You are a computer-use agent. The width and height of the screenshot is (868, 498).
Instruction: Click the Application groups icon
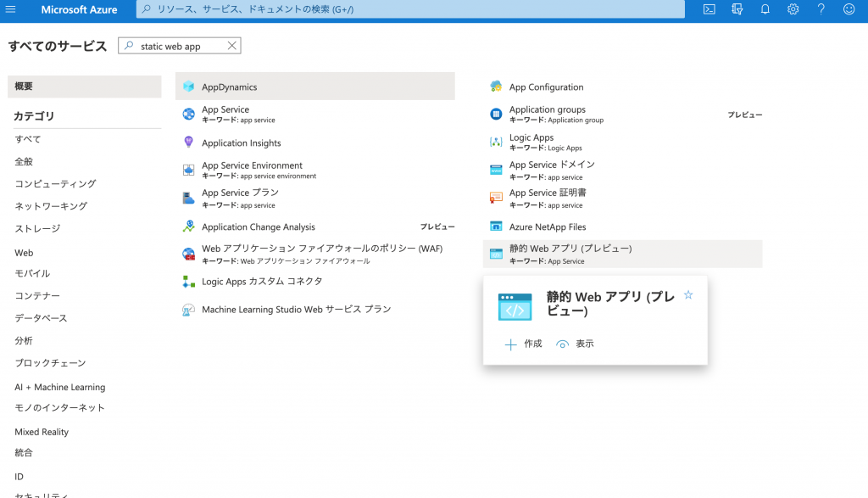[x=496, y=115]
